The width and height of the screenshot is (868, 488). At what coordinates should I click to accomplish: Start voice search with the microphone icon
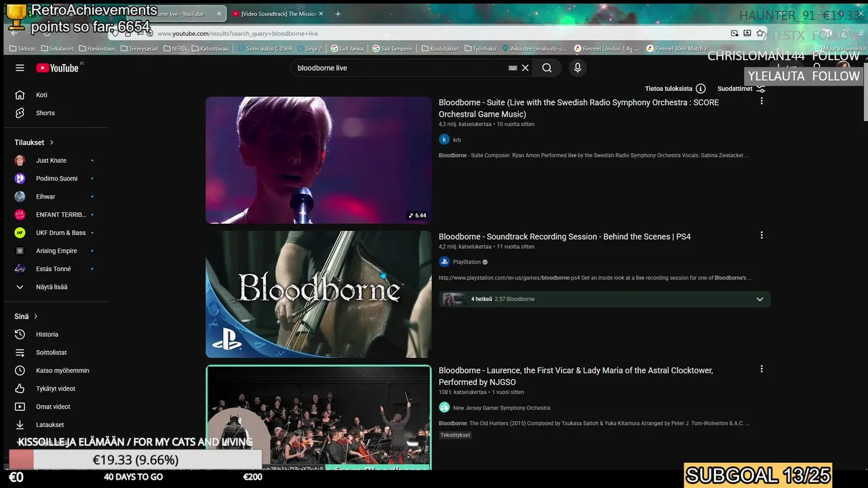coord(577,68)
